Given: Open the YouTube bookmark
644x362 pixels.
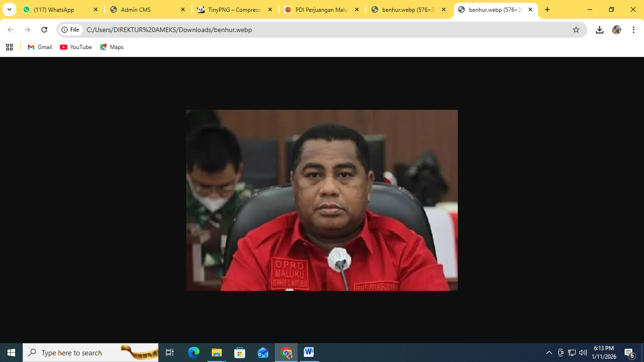Looking at the screenshot, I should click(75, 47).
